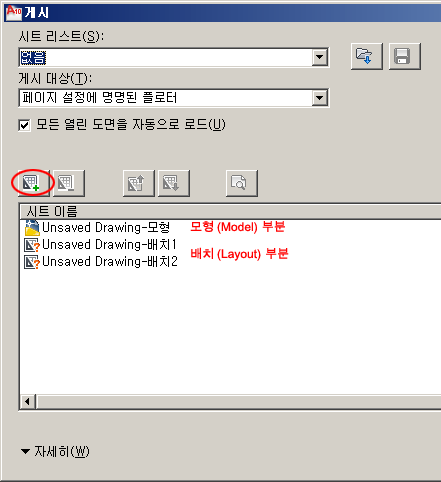Image resolution: width=441 pixels, height=482 pixels.
Task: Open the 게시 대상 dropdown arrow
Action: click(x=319, y=98)
